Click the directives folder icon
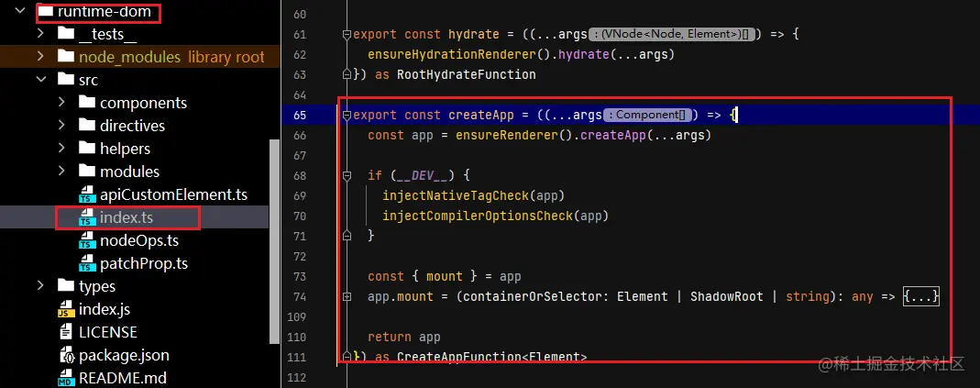The width and height of the screenshot is (980, 388). 87,125
